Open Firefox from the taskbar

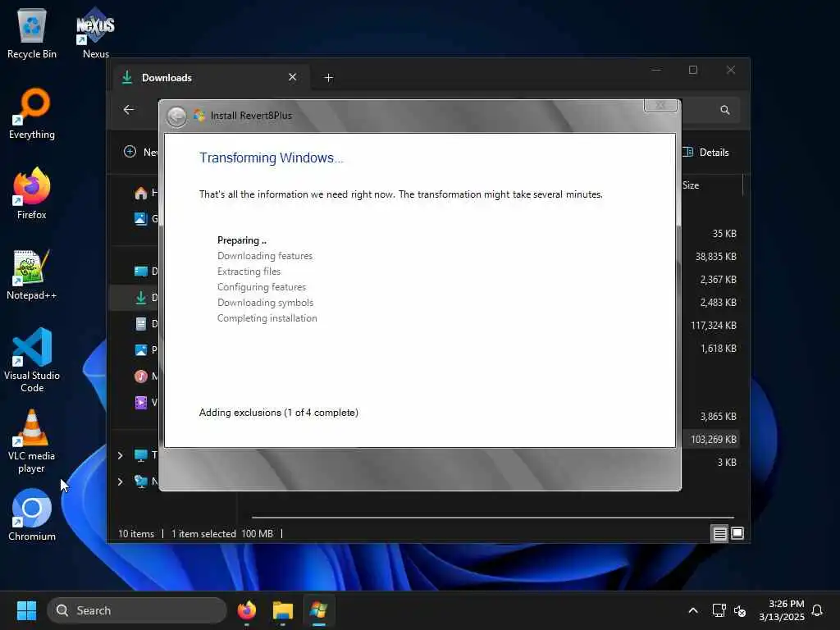pyautogui.click(x=246, y=610)
